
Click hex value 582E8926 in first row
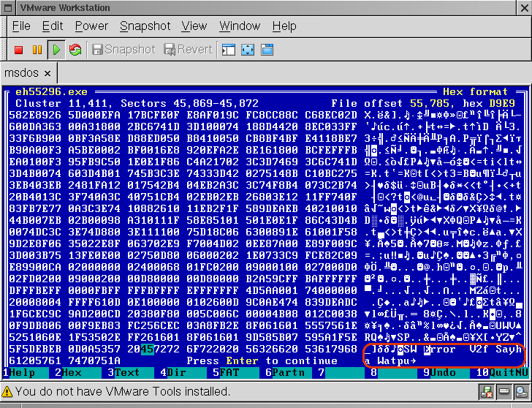point(35,115)
